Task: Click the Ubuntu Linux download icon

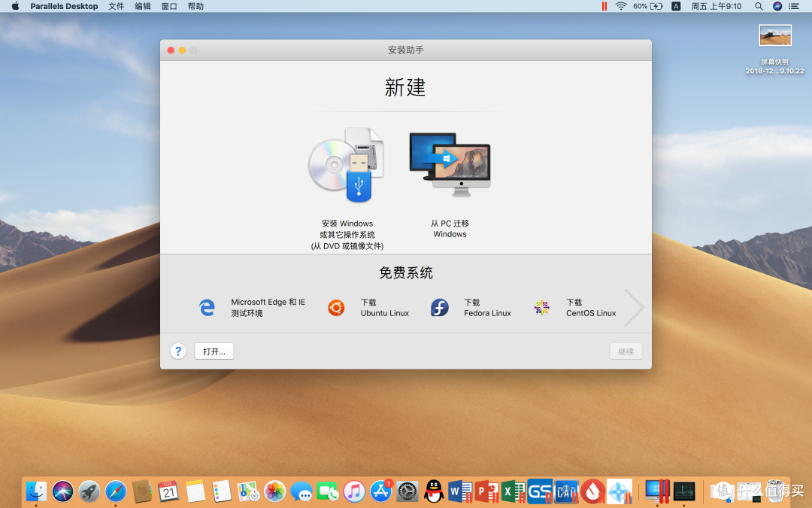Action: 336,307
